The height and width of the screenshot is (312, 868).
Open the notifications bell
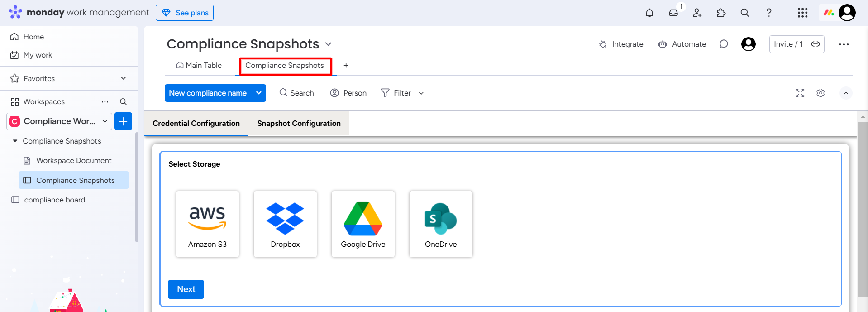649,13
